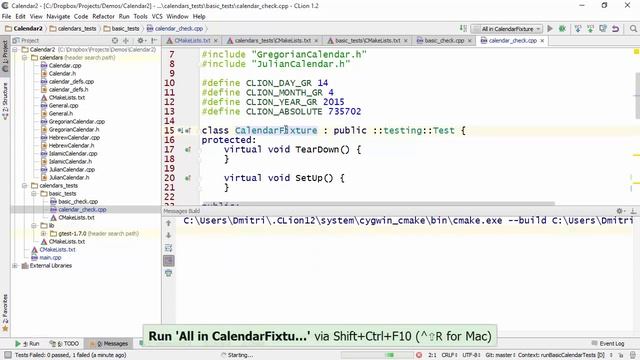
Task: Click the VCS commit changes icon
Action: pos(590,29)
